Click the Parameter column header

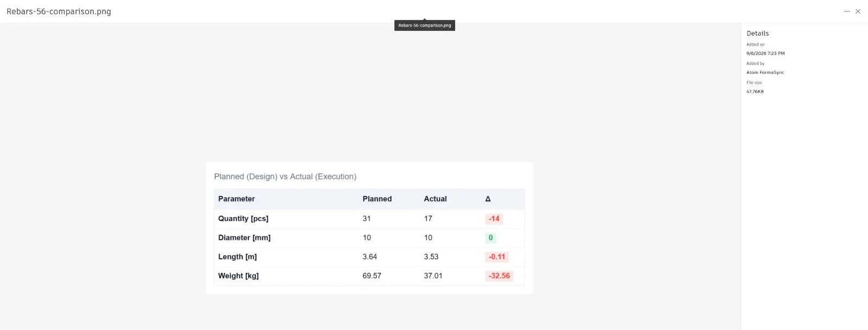[x=237, y=199]
